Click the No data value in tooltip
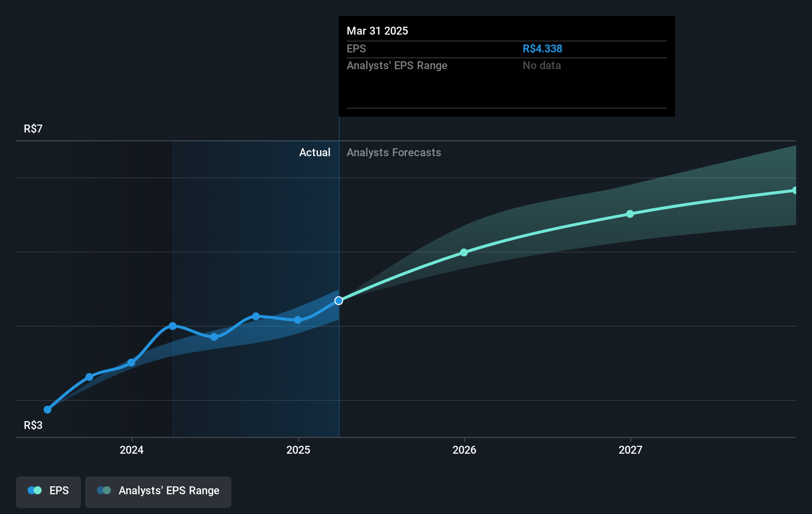 tap(541, 66)
